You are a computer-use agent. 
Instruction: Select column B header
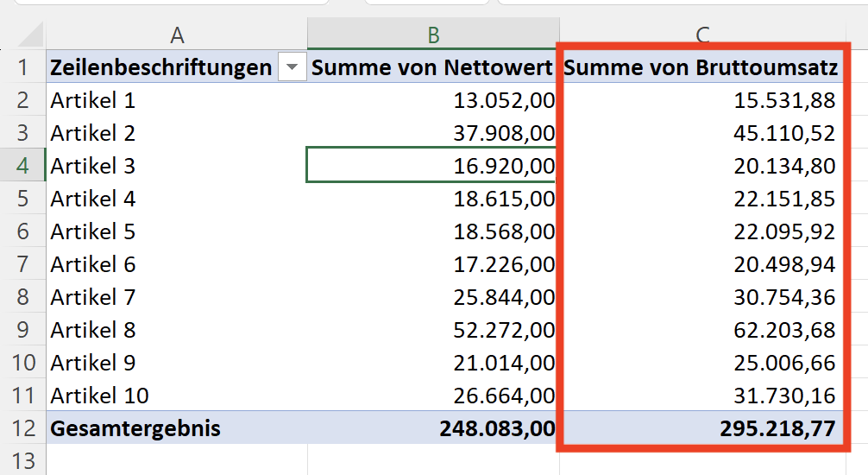click(x=433, y=35)
